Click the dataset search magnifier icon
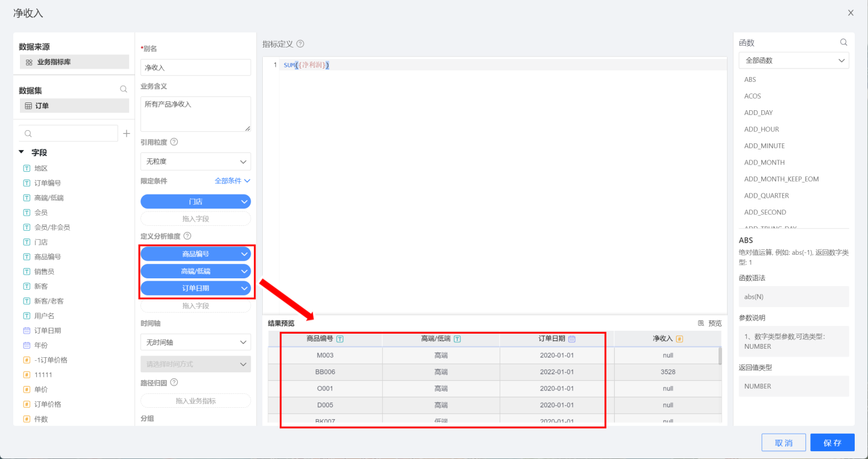Viewport: 868px width, 459px height. click(x=124, y=89)
